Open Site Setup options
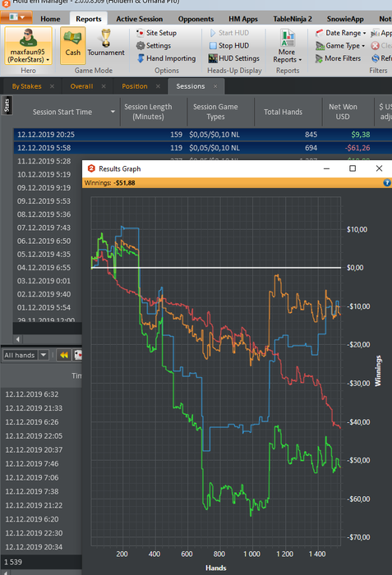Screen dimensions: 392x575 tap(156, 33)
